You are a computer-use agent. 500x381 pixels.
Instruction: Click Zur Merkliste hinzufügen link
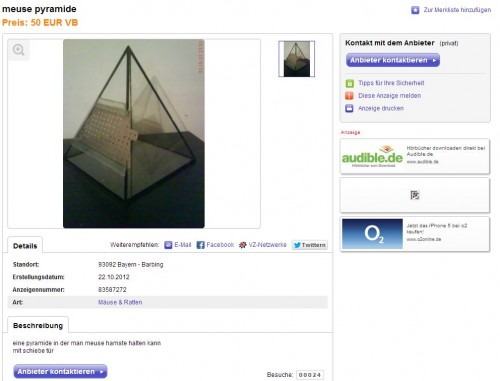click(457, 10)
